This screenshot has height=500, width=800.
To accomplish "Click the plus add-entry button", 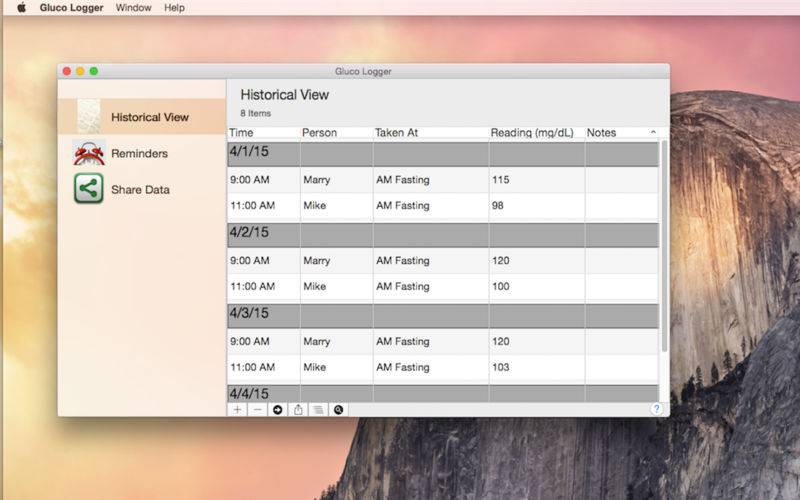I will click(x=237, y=410).
